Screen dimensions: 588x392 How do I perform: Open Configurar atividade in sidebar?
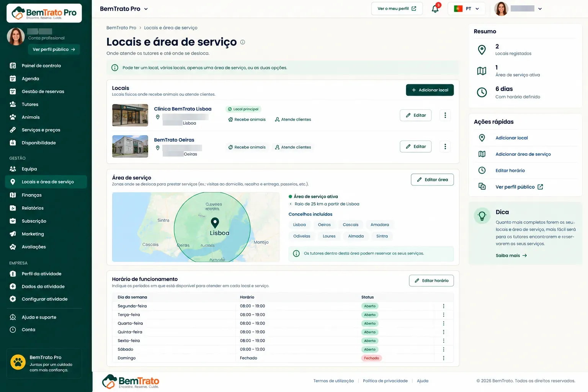(x=44, y=299)
